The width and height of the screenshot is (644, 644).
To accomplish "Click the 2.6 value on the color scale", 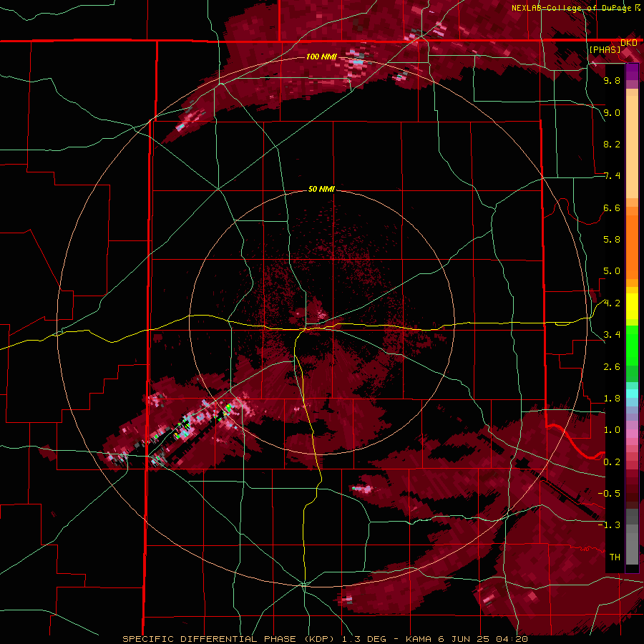I will pos(612,367).
